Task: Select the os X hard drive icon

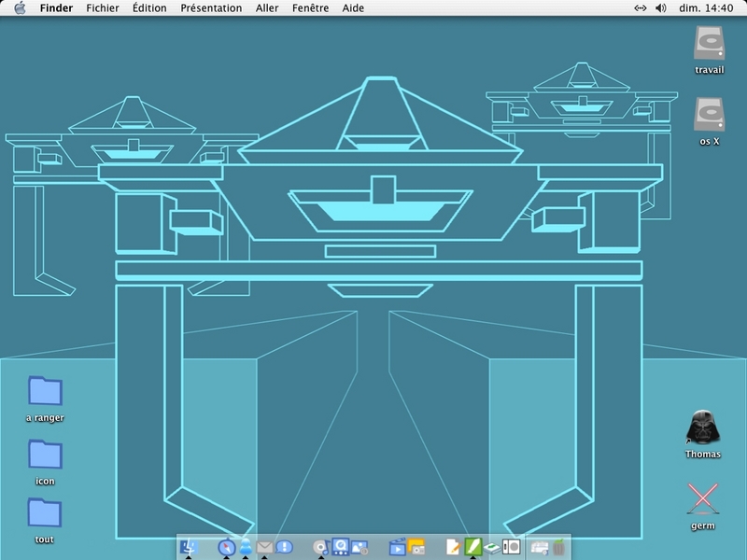Action: (x=710, y=115)
